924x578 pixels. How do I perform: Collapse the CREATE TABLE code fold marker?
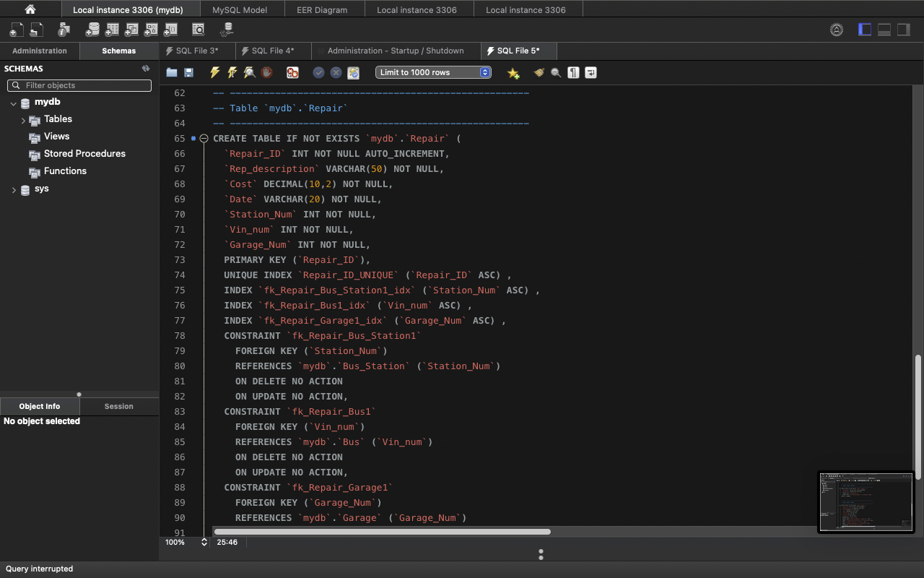pyautogui.click(x=204, y=139)
